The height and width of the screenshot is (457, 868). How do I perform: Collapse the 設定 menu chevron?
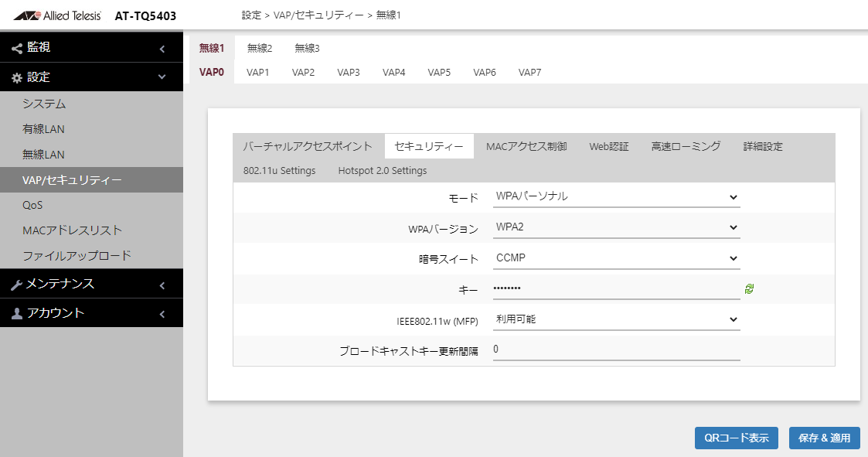(162, 77)
